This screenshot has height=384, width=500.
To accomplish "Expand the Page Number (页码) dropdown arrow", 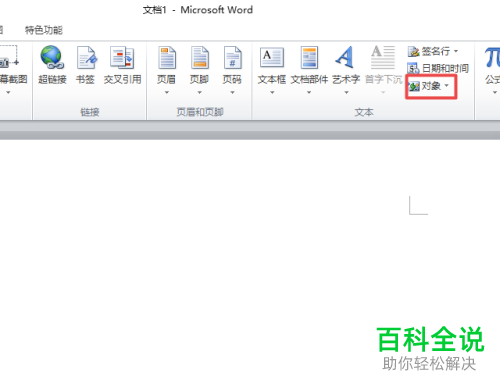I will tap(232, 92).
